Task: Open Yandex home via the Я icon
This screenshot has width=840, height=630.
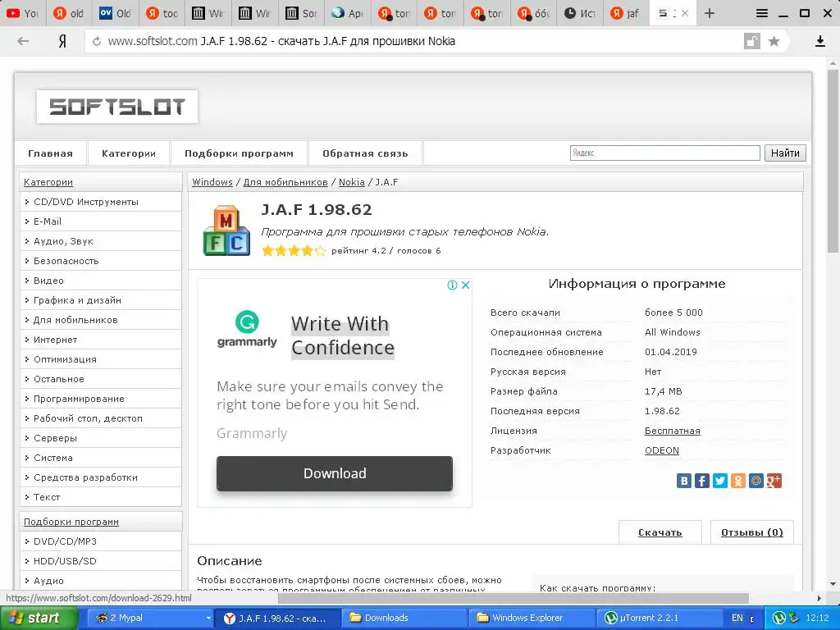Action: click(x=62, y=41)
